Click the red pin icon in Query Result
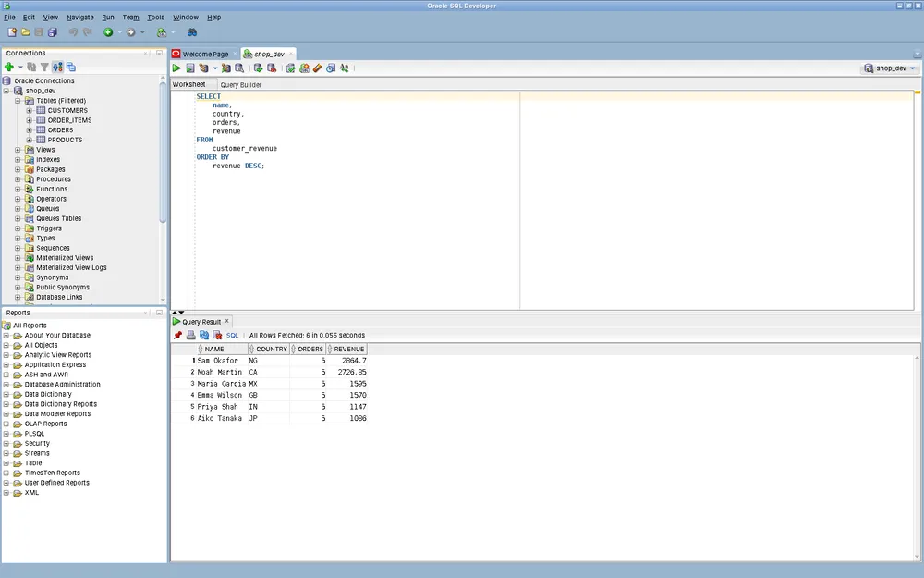Image resolution: width=924 pixels, height=578 pixels. click(177, 335)
